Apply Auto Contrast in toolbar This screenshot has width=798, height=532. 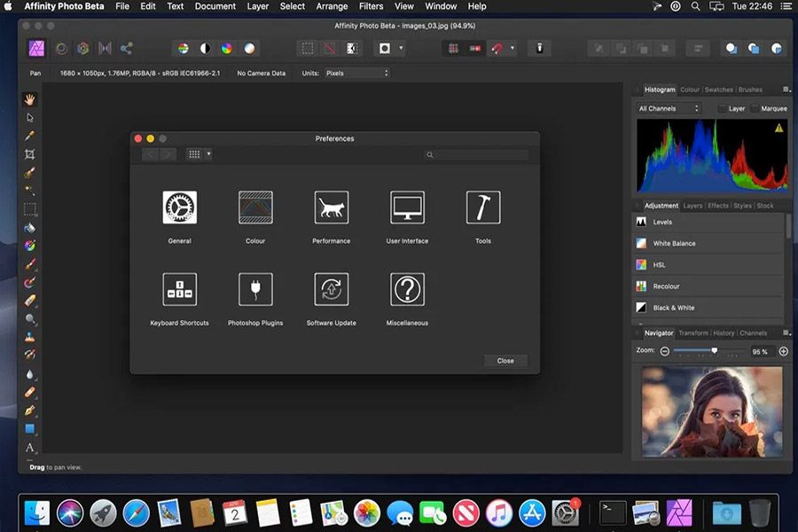point(205,49)
